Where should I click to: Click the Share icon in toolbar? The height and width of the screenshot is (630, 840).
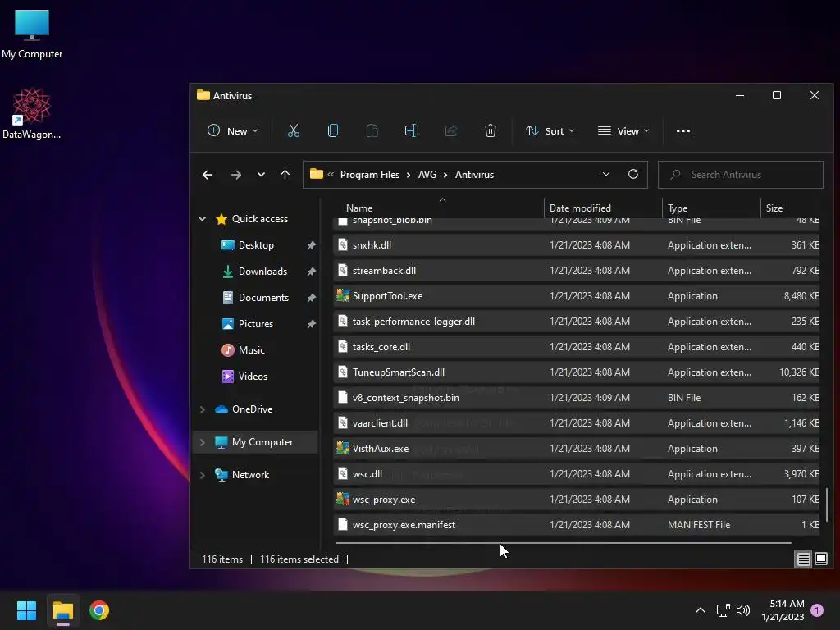(451, 130)
